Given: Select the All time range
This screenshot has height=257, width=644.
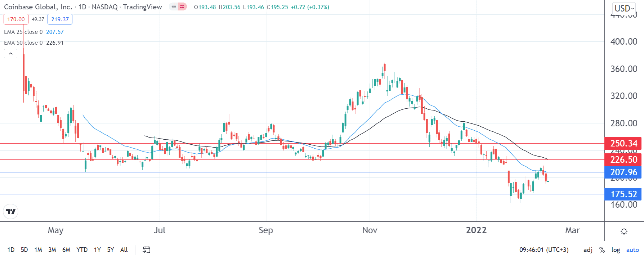Looking at the screenshot, I should tap(124, 249).
